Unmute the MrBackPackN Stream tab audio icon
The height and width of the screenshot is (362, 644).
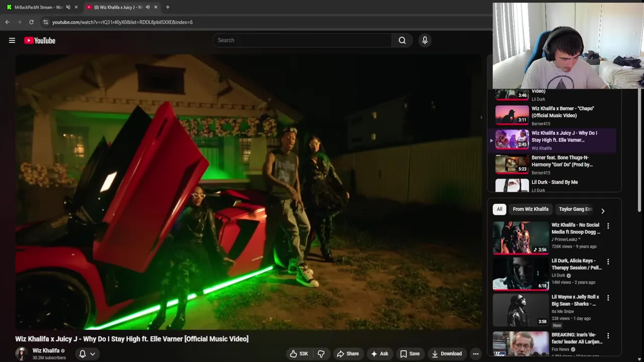tap(68, 7)
